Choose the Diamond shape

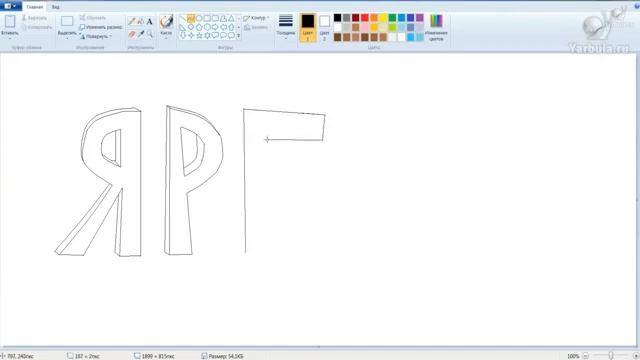191,27
